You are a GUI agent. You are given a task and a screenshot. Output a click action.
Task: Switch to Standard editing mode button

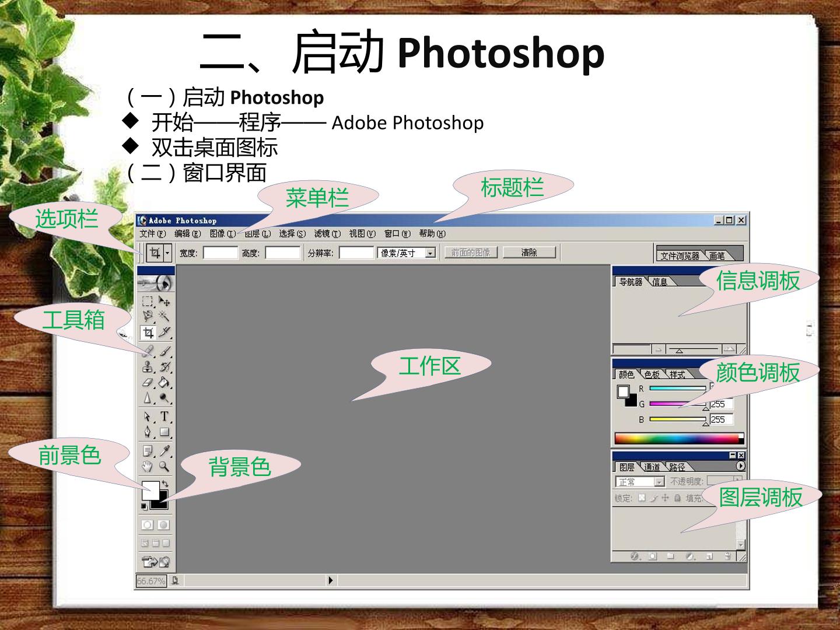pyautogui.click(x=148, y=525)
